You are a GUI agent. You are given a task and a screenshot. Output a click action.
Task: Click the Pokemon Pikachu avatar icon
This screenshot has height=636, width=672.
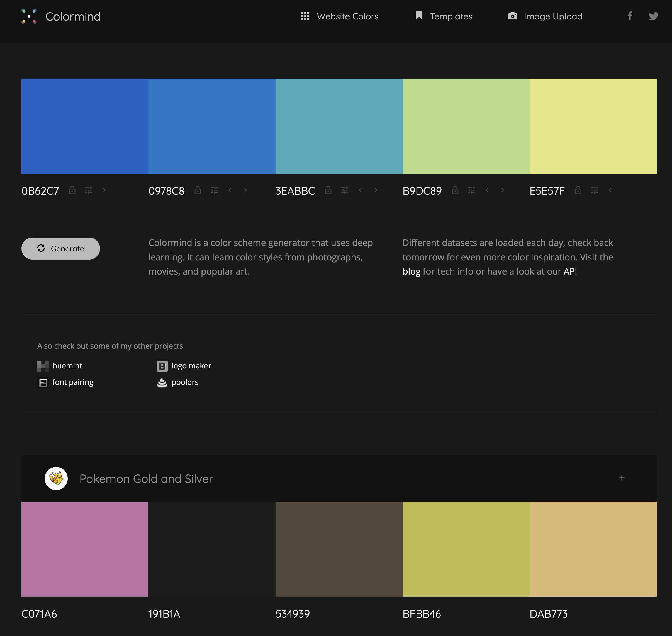tap(56, 478)
